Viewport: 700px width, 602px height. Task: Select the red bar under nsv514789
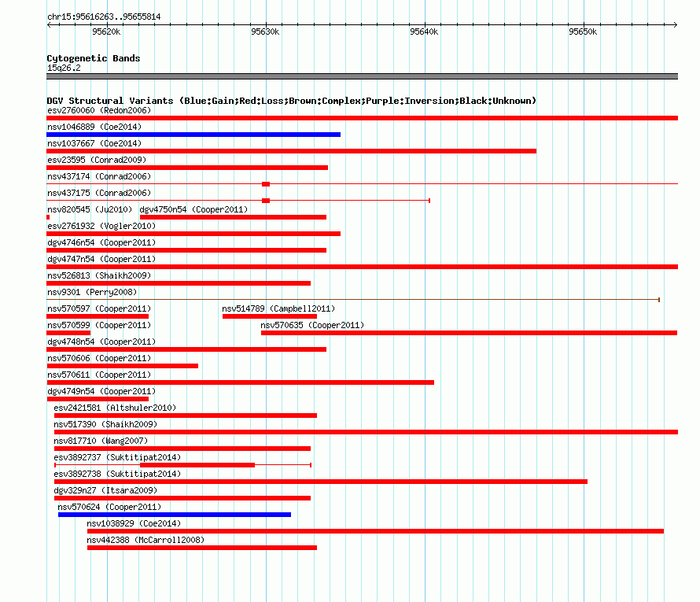[x=270, y=316]
